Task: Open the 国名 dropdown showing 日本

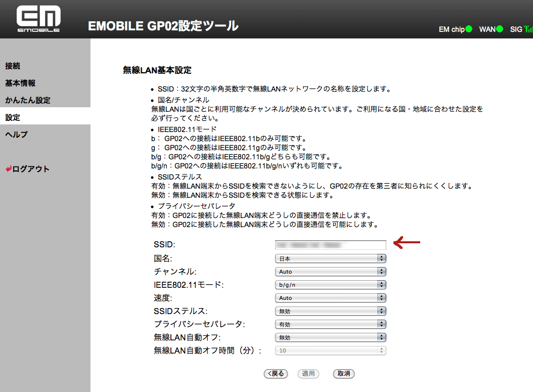Action: click(x=330, y=258)
